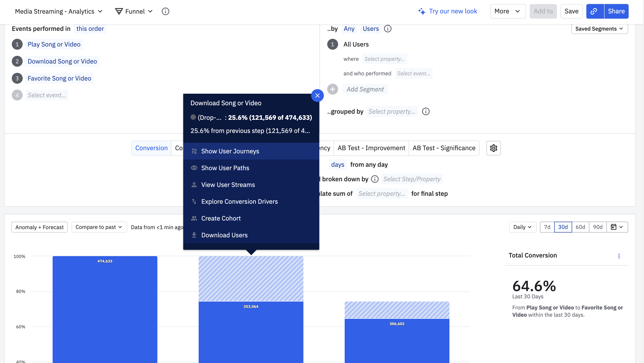Choose Show User Paths menu entry
Image resolution: width=644 pixels, height=363 pixels.
[x=225, y=168]
